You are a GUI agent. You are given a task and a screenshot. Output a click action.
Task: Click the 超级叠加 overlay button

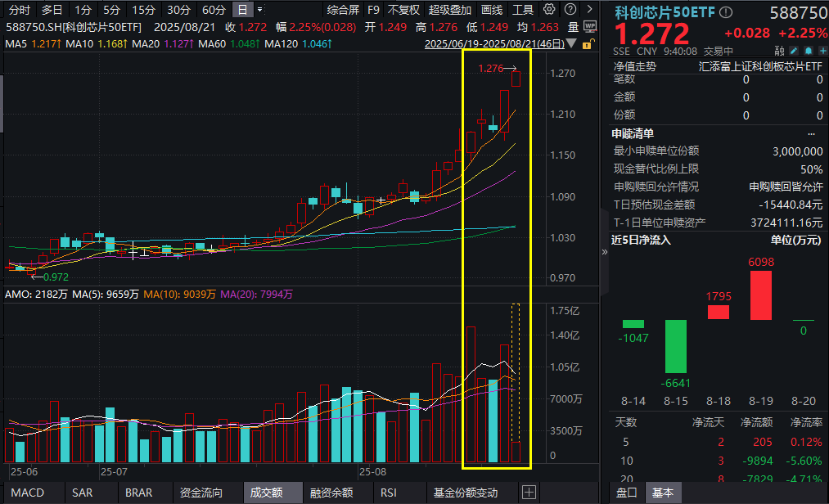(450, 10)
